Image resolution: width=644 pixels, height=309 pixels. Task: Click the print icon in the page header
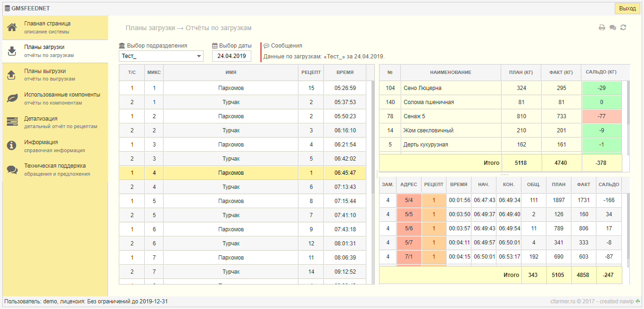(602, 28)
